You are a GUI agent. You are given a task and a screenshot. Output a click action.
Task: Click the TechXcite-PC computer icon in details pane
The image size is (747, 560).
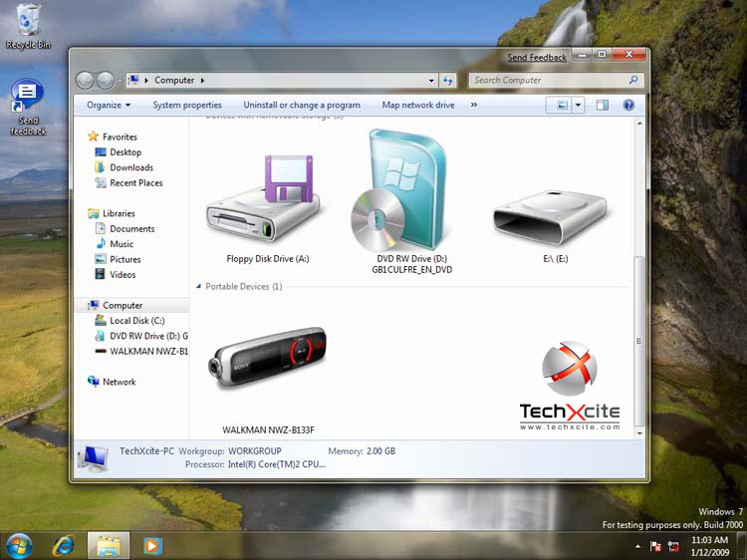coord(93,458)
